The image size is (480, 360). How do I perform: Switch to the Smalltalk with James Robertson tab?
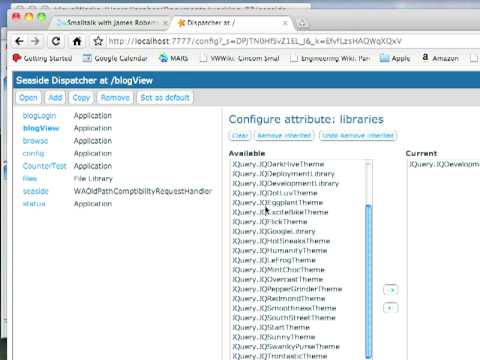click(107, 23)
